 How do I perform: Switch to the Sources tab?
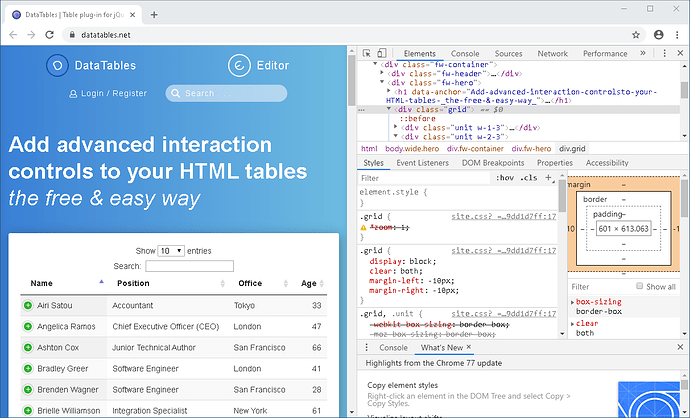point(508,53)
